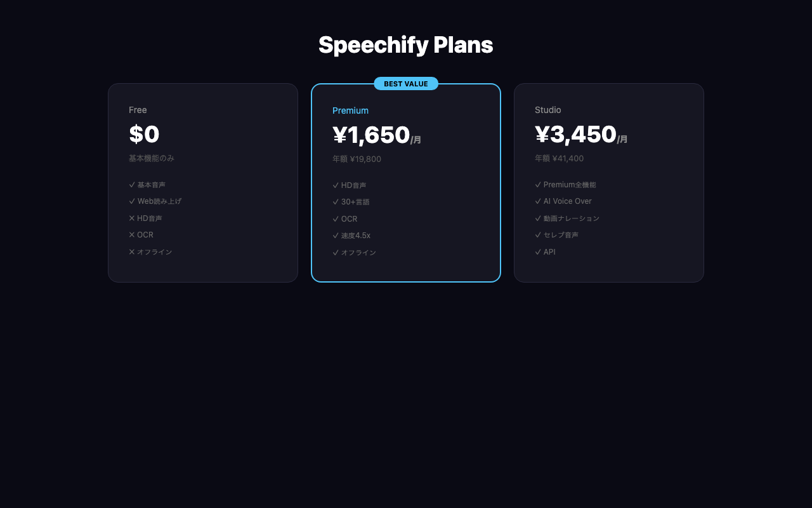812x508 pixels.
Task: Click the checkmark beside API under Studio
Action: [x=537, y=251]
